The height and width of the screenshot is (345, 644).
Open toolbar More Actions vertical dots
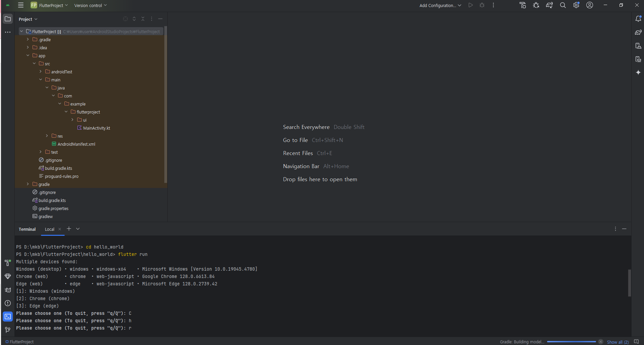pyautogui.click(x=493, y=5)
